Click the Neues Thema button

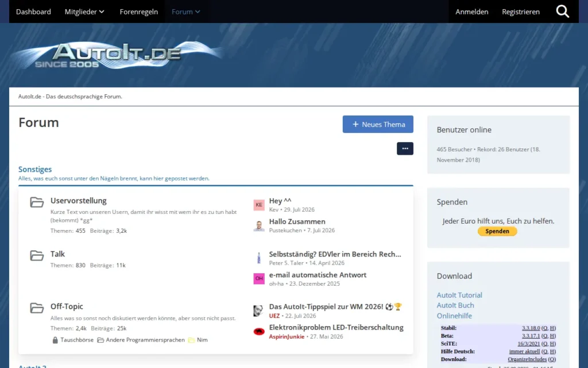[x=378, y=124]
